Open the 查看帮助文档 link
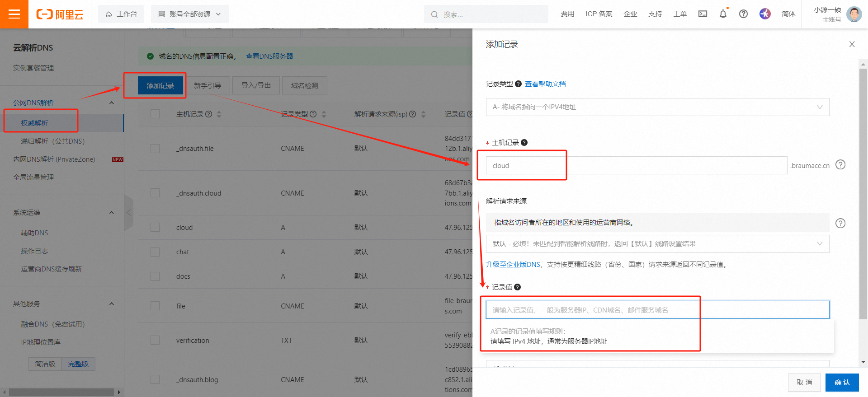The height and width of the screenshot is (397, 868). click(545, 84)
